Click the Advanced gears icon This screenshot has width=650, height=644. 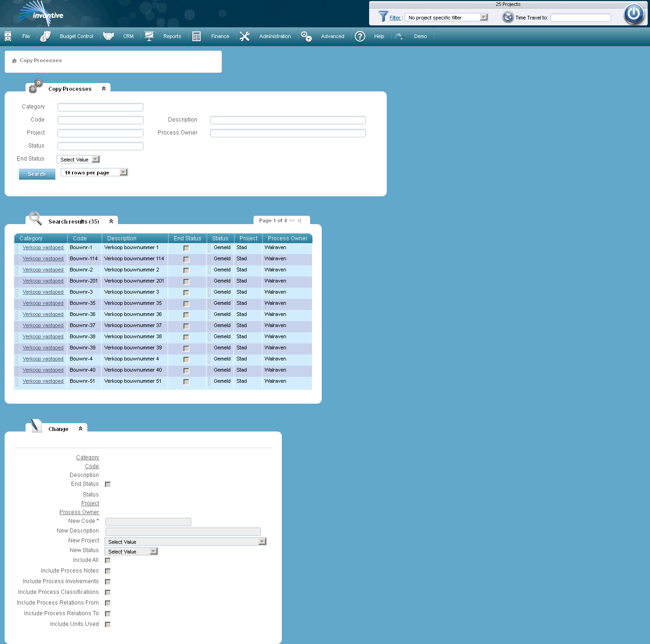click(x=306, y=36)
